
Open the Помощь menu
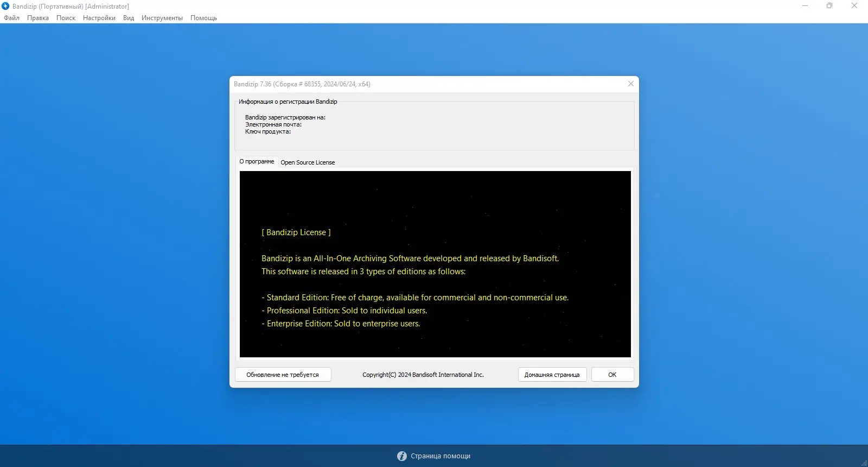203,18
